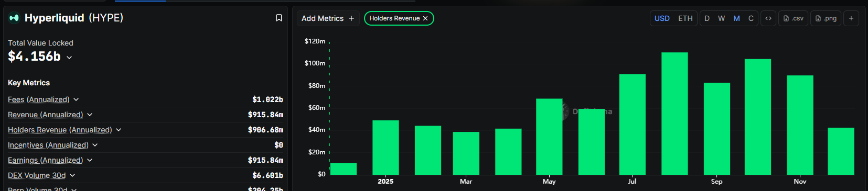Click the Key Metrics heading
The height and width of the screenshot is (191, 868).
[29, 83]
